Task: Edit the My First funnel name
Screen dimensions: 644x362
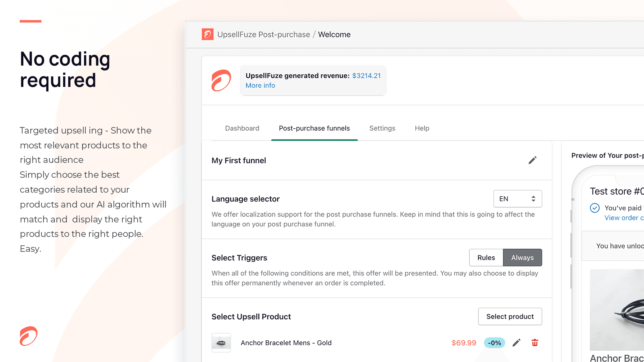Action: point(532,160)
